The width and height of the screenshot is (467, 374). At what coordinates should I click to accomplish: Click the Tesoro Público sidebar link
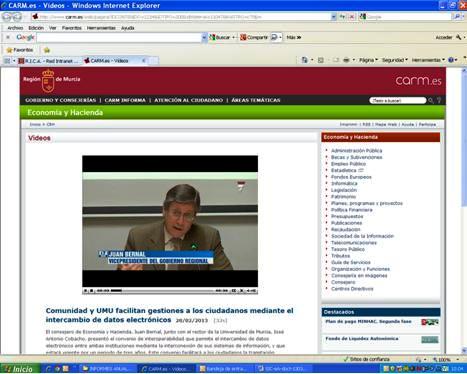(x=348, y=249)
